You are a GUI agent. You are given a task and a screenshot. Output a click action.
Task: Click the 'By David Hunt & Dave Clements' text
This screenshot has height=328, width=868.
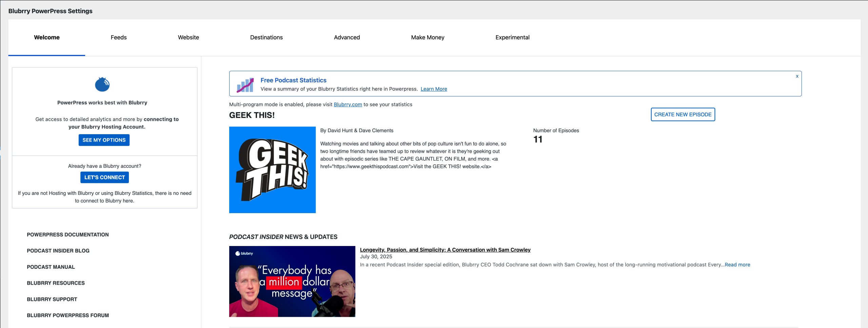[357, 130]
